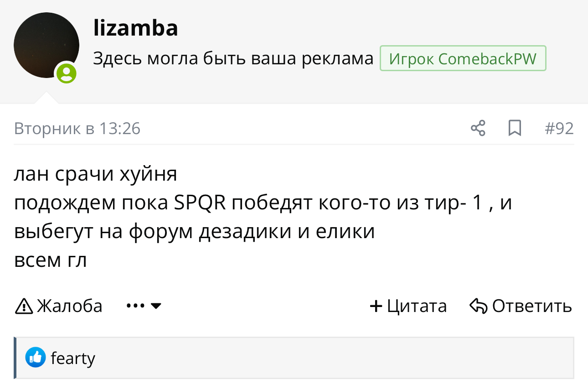
Task: Quote the post with the Цитата label
Action: 417,306
